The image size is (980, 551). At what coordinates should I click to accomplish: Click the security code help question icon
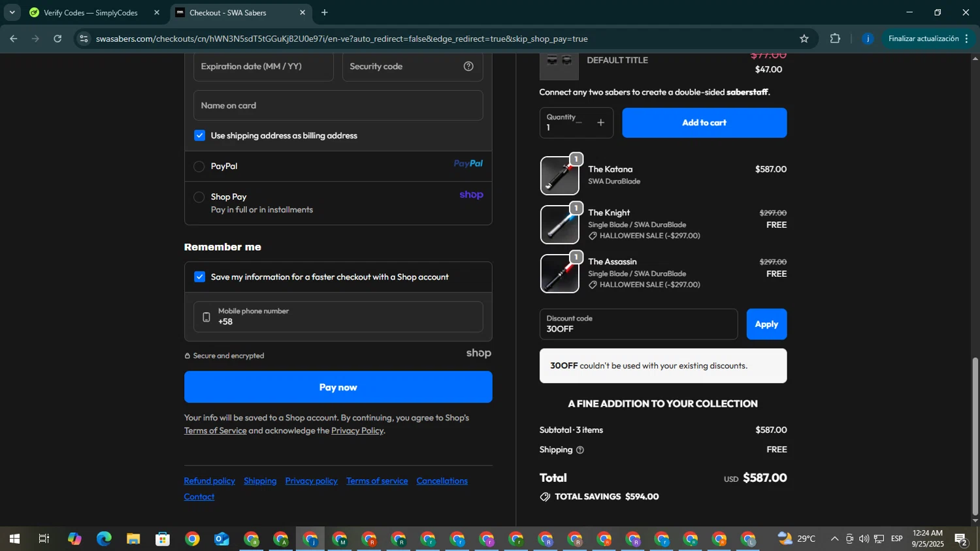tap(468, 66)
